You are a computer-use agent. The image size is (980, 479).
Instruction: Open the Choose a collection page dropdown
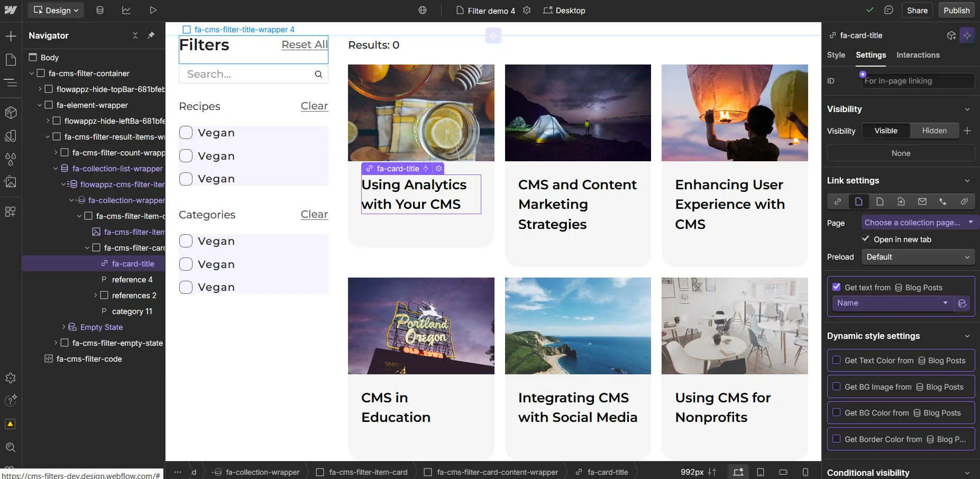click(x=919, y=223)
